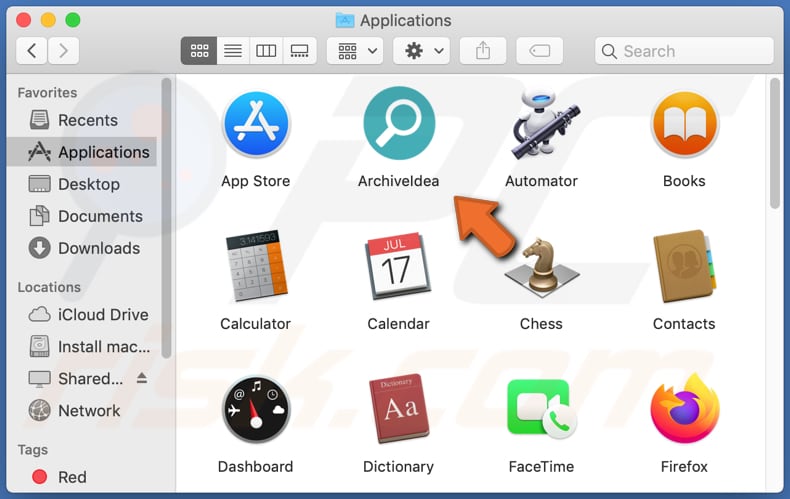
Task: Open the gear action menu
Action: [422, 51]
